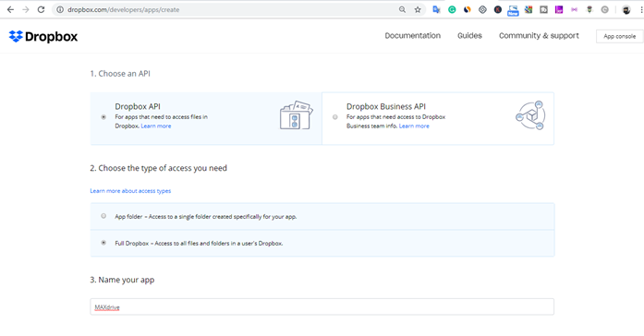The image size is (644, 336).
Task: Select the Dropbox Business API radio button
Action: (x=335, y=117)
